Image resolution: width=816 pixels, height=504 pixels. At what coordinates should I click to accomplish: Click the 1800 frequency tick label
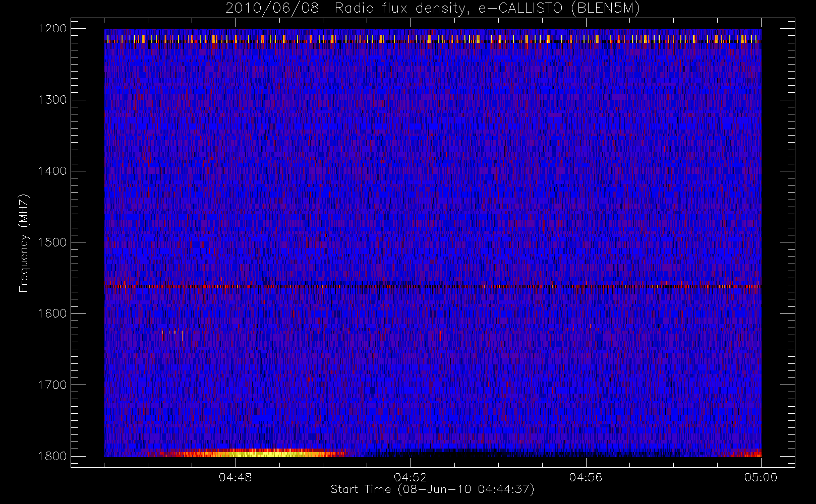(x=52, y=456)
